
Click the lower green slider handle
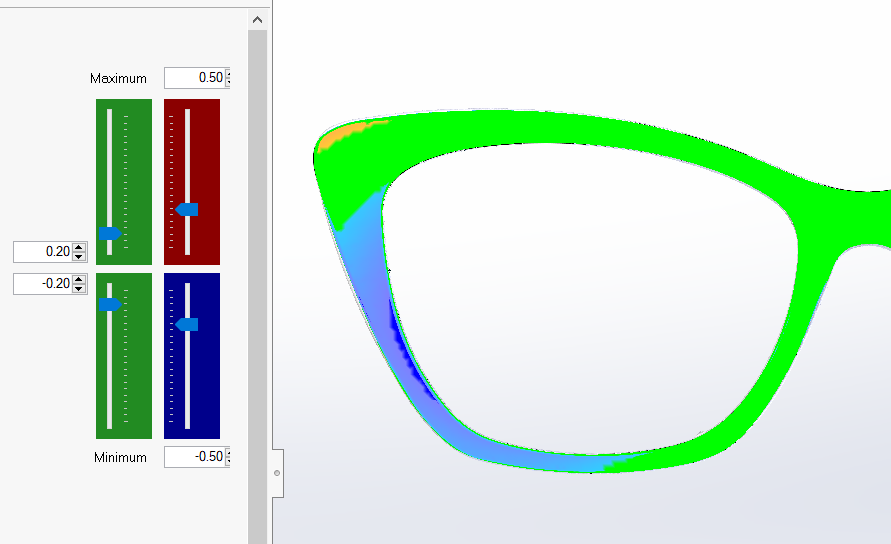tap(110, 305)
